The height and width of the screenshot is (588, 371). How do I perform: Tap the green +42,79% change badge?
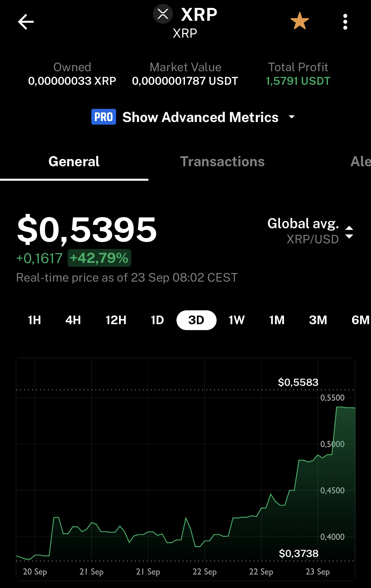point(99,258)
